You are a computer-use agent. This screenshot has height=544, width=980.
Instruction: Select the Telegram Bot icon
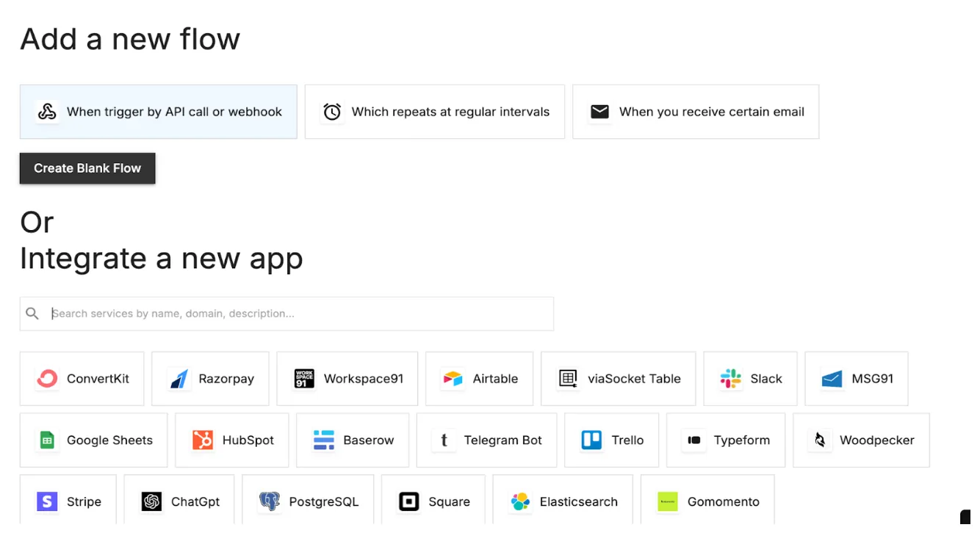pyautogui.click(x=444, y=440)
